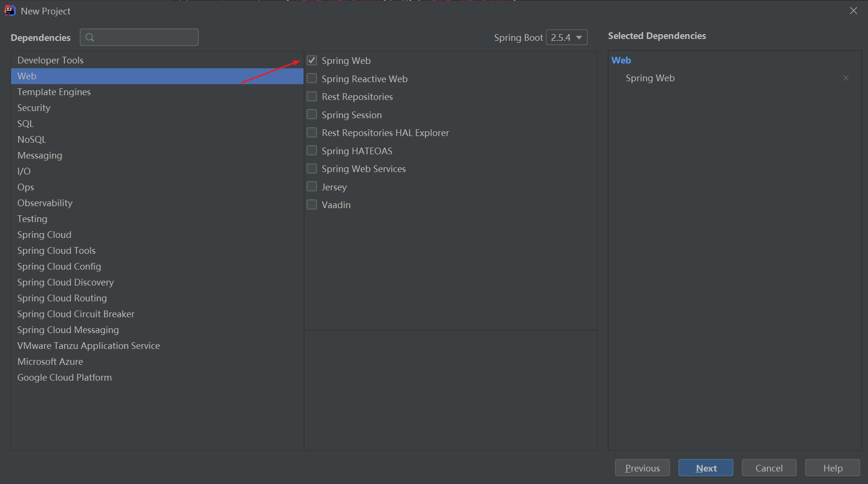The height and width of the screenshot is (484, 868).
Task: Enable the Jersey checkbox
Action: (312, 186)
